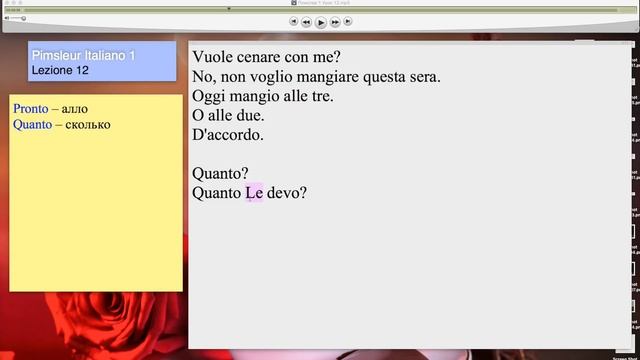The width and height of the screenshot is (640, 360).
Task: Click the Fast Forward button
Action: click(x=335, y=22)
